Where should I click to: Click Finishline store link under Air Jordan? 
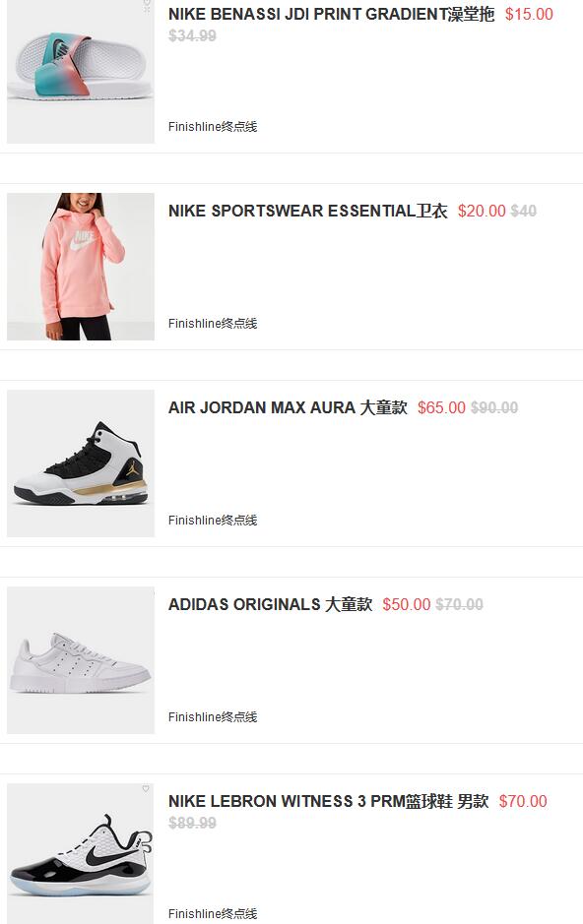(x=213, y=521)
